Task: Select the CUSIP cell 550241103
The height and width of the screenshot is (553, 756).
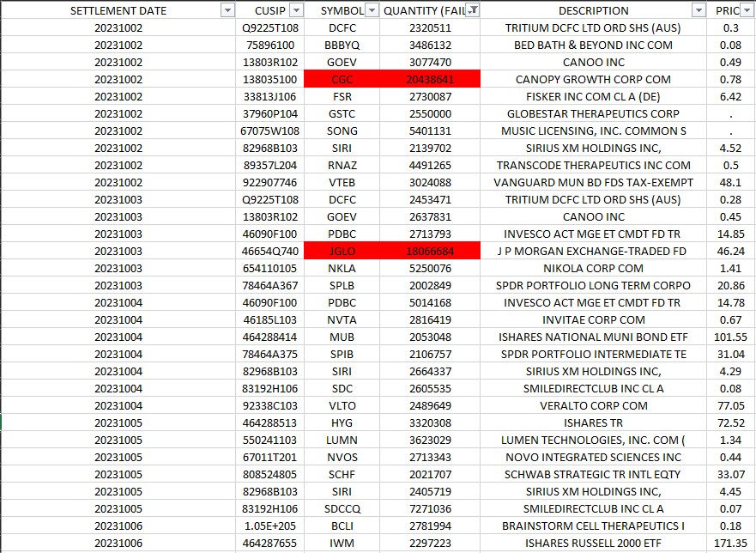Action: [270, 441]
